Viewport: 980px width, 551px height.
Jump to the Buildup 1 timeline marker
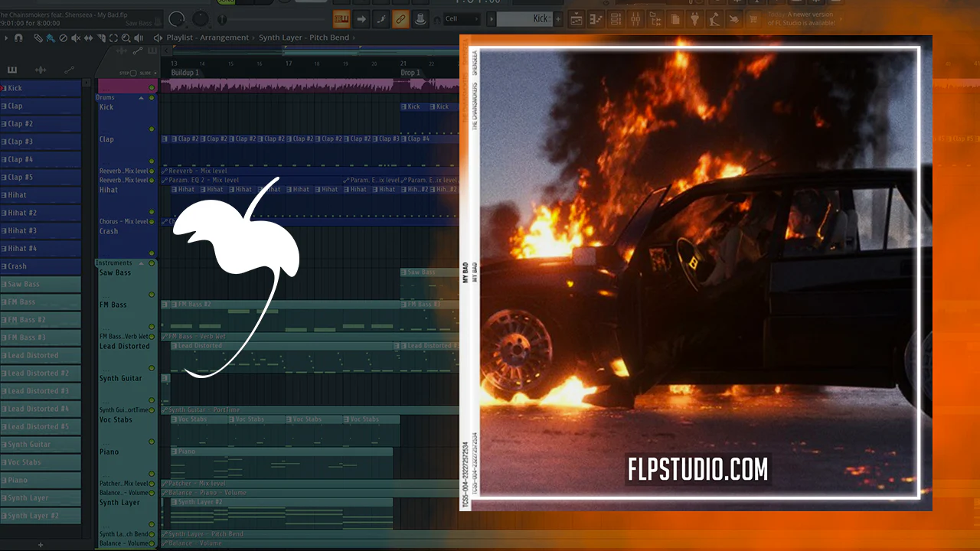click(x=185, y=73)
